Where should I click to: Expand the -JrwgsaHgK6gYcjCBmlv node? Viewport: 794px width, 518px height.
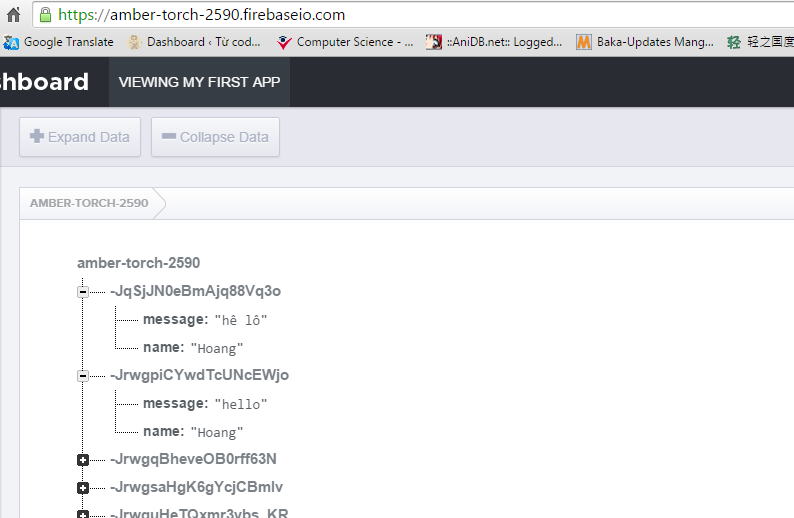pos(83,488)
